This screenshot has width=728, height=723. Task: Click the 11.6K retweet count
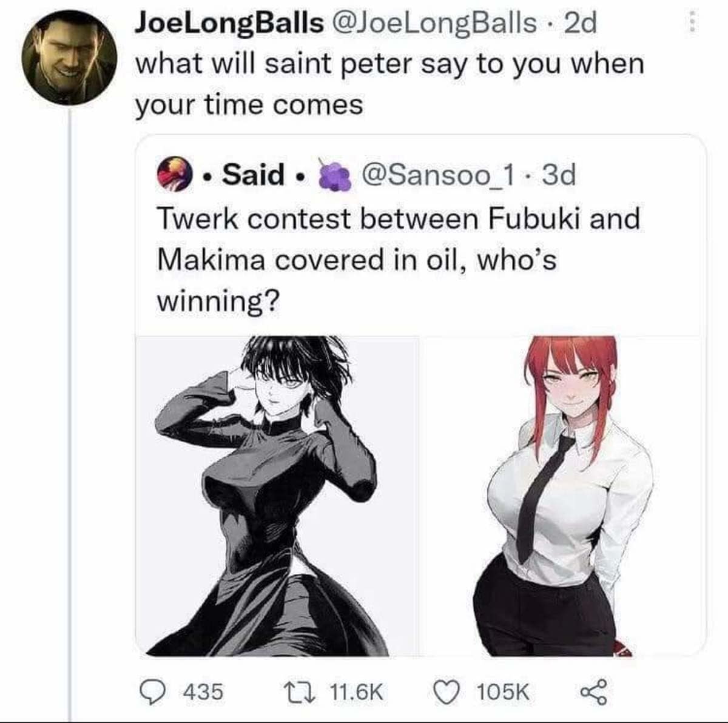(356, 691)
